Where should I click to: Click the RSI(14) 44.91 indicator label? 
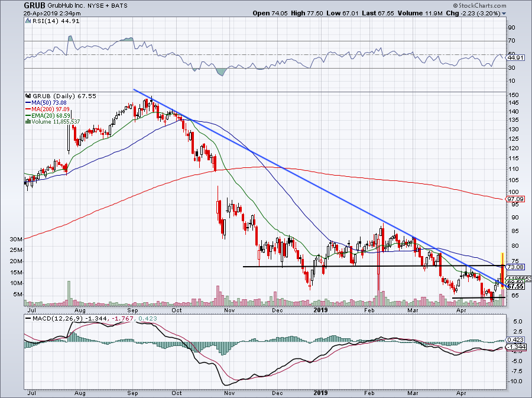(56, 21)
